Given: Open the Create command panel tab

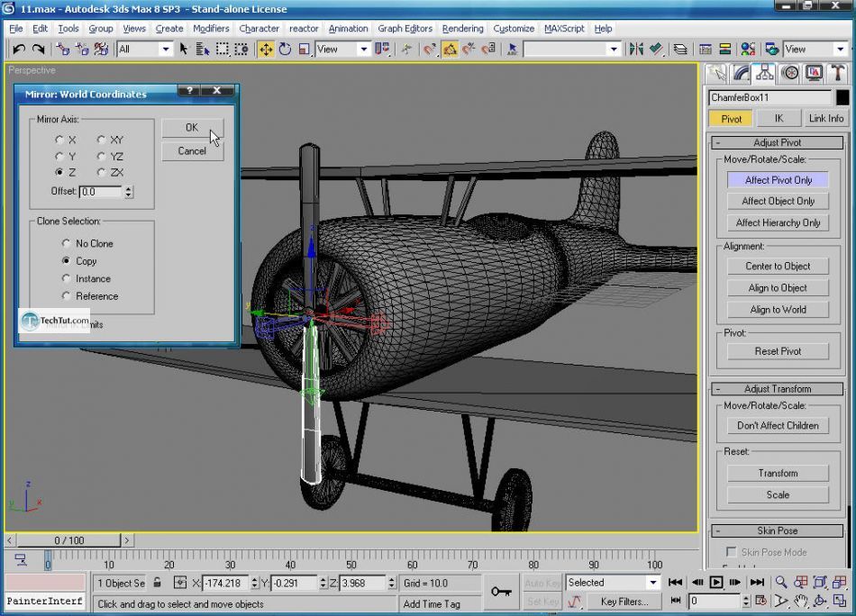Looking at the screenshot, I should pyautogui.click(x=716, y=73).
